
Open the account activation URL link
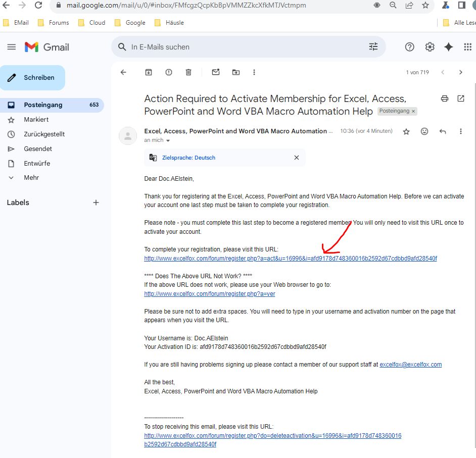tap(291, 259)
